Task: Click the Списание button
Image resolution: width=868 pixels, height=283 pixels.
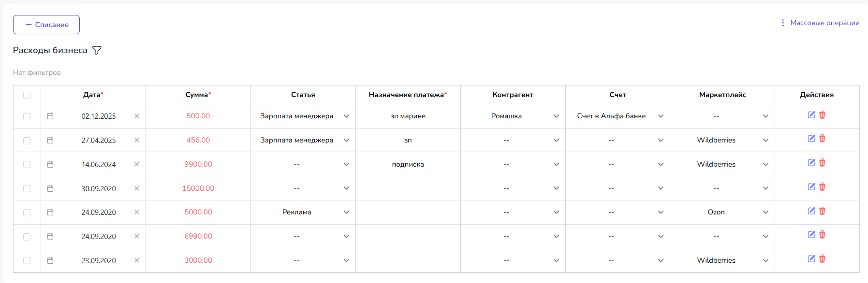Action: click(x=46, y=25)
